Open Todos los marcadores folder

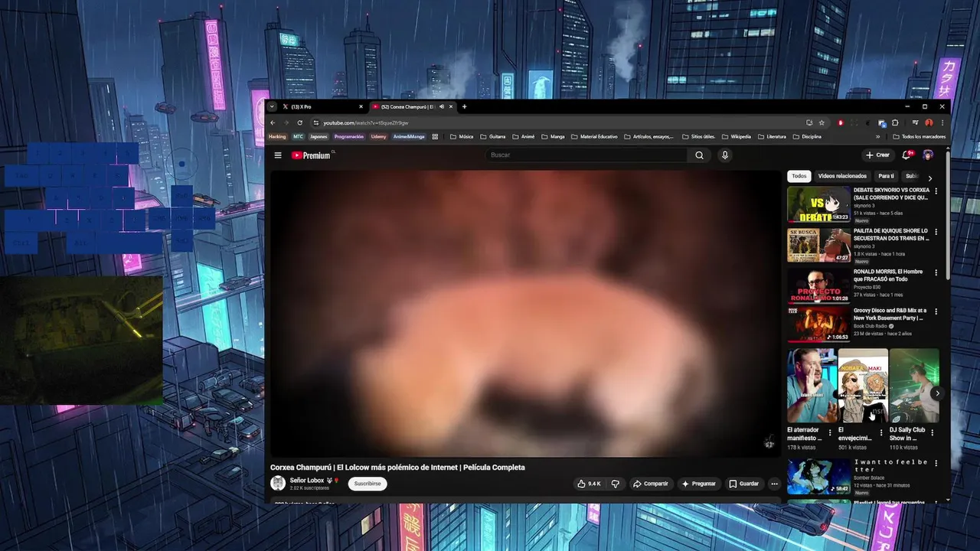tap(920, 137)
